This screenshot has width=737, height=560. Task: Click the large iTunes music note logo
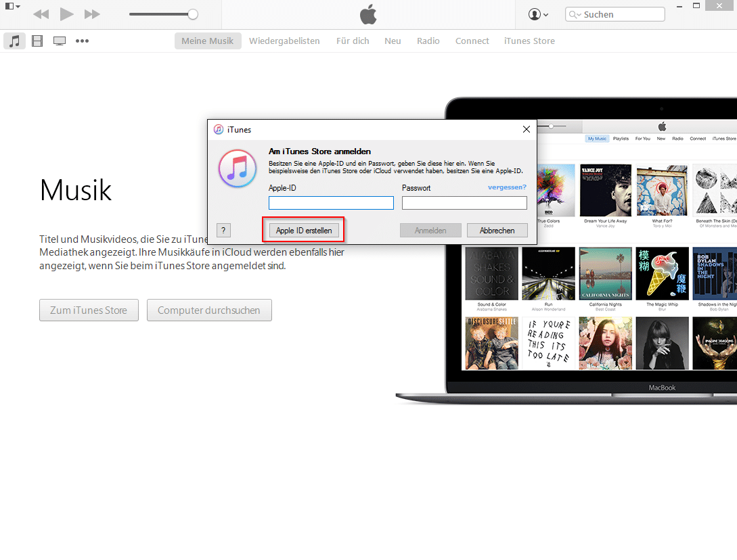pos(238,168)
